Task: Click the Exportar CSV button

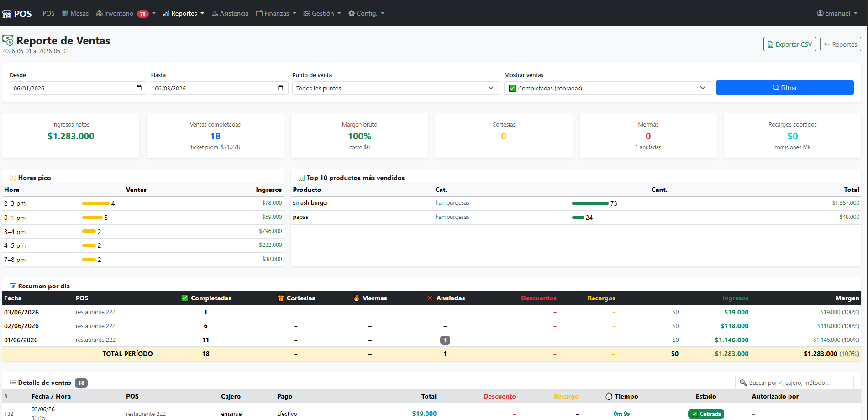Action: point(790,44)
